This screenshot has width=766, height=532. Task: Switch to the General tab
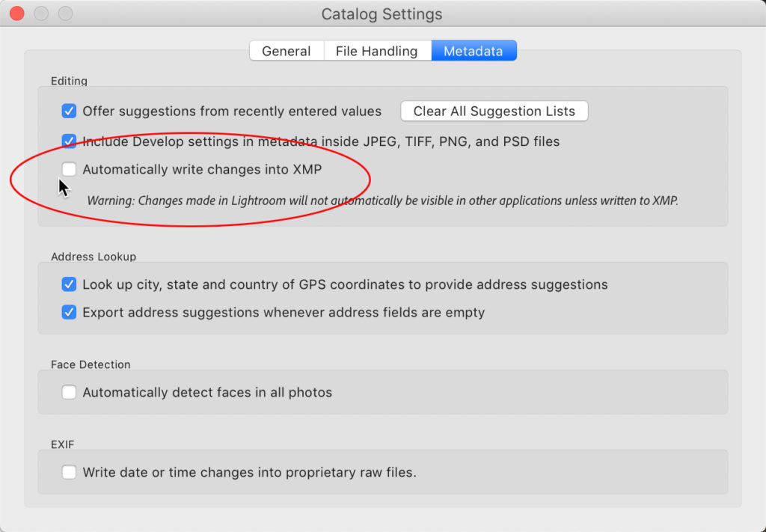(286, 51)
